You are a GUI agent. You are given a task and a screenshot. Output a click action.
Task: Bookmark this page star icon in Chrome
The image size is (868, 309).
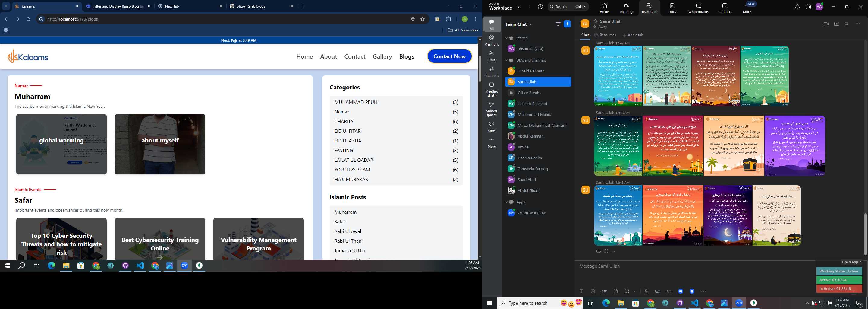(x=423, y=19)
